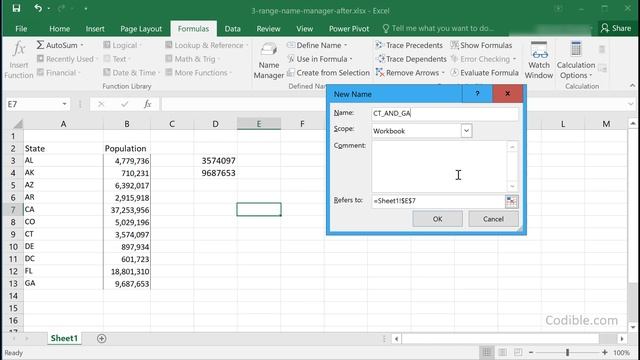Click the Comment text box
The height and width of the screenshot is (360, 640).
click(439, 166)
